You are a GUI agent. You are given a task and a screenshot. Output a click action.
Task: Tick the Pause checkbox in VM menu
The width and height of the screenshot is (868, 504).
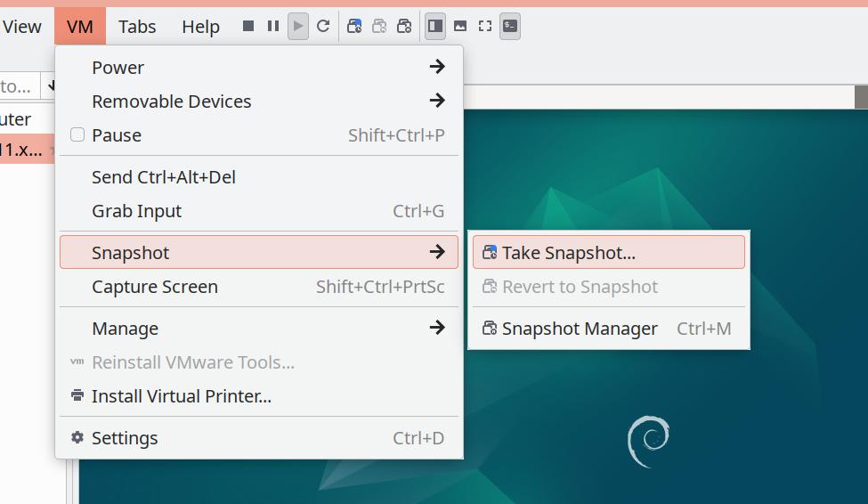[x=77, y=134]
